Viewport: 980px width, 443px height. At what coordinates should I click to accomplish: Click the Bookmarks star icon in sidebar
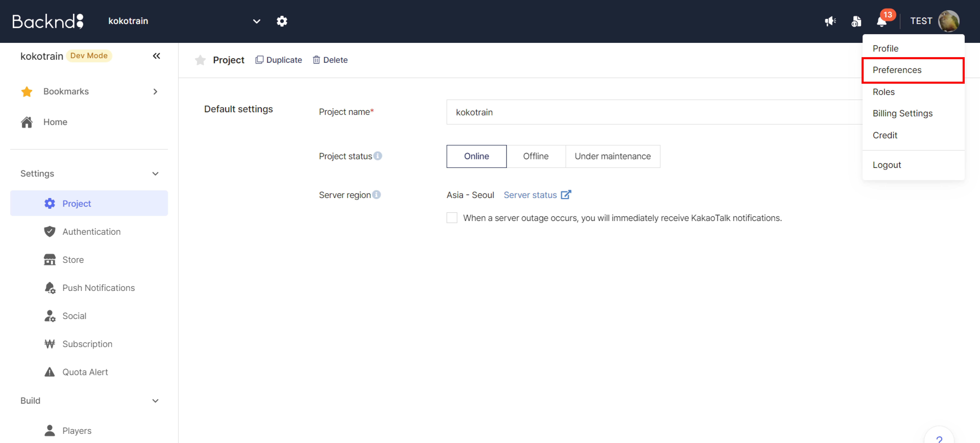[27, 92]
